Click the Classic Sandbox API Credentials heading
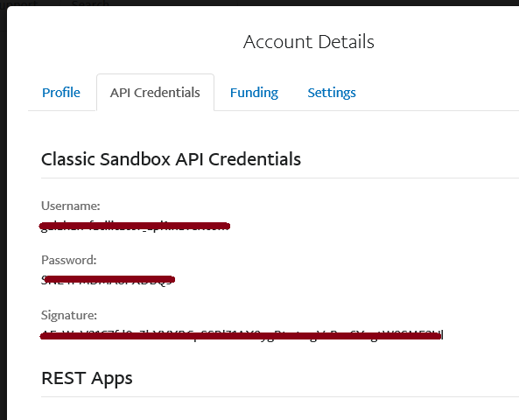519x420 pixels. click(x=171, y=159)
